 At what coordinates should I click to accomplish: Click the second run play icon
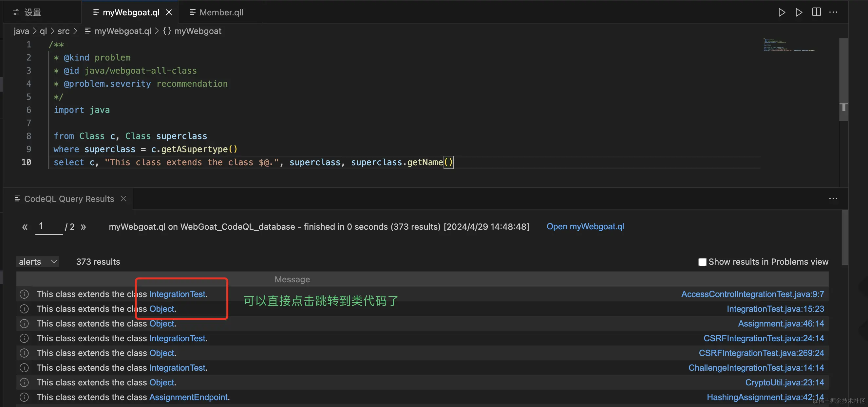coord(799,12)
